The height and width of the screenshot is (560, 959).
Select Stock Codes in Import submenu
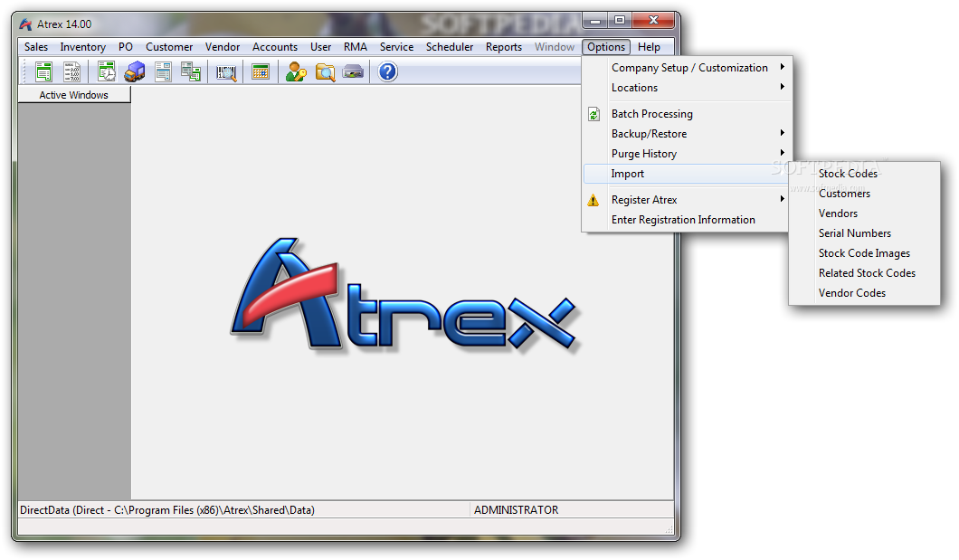[x=864, y=174]
